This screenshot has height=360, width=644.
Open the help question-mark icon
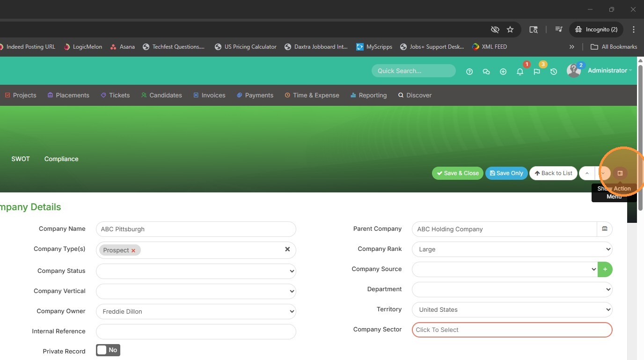point(469,72)
